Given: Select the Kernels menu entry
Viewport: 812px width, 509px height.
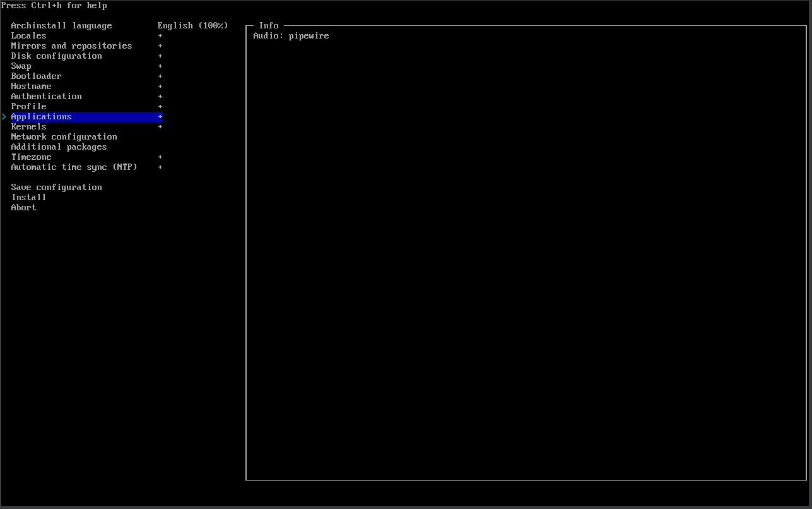Looking at the screenshot, I should (28, 127).
